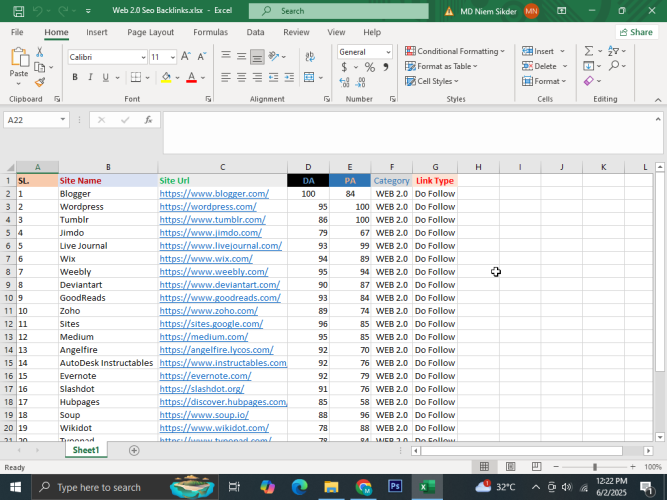This screenshot has height=500, width=667.
Task: Switch to Formulas tab
Action: pyautogui.click(x=211, y=32)
